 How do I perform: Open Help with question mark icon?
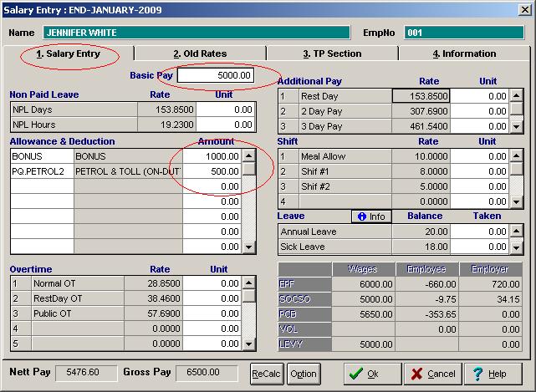pyautogui.click(x=493, y=374)
